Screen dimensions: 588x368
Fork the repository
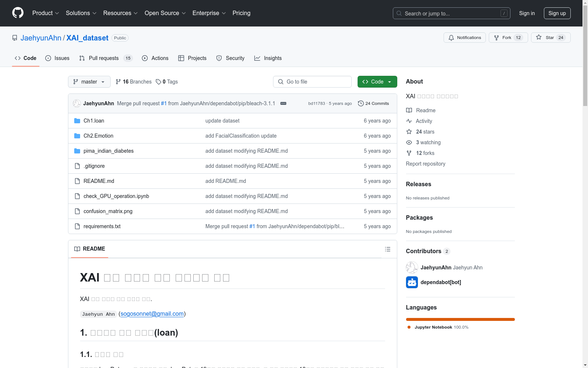click(508, 38)
